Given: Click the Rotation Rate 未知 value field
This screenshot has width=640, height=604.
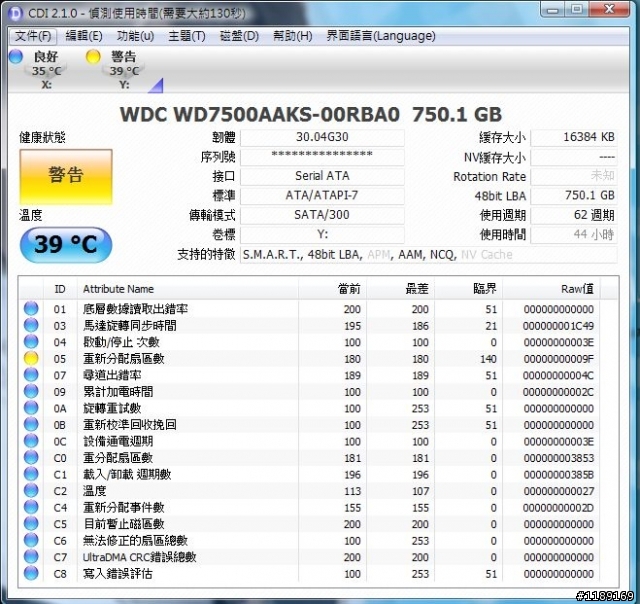Looking at the screenshot, I should (x=573, y=176).
